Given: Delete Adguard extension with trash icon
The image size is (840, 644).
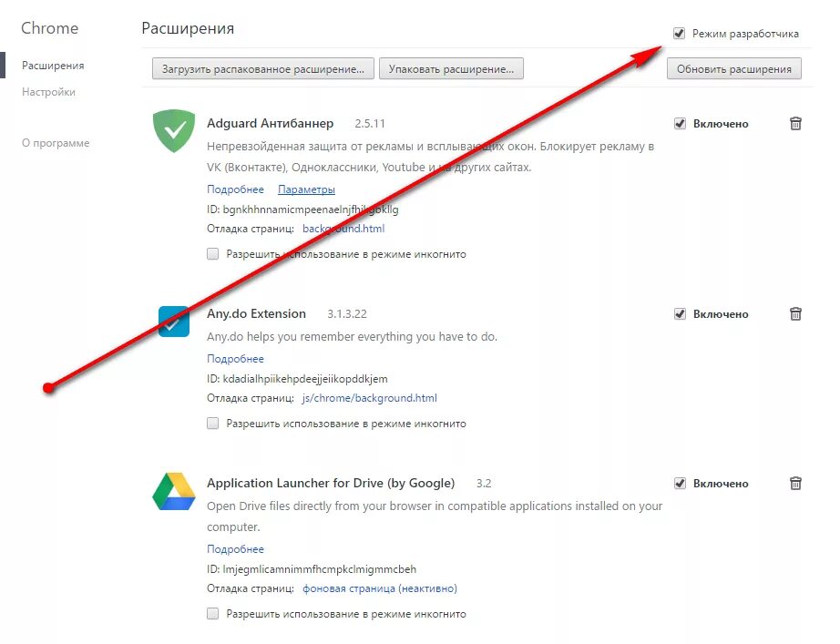Looking at the screenshot, I should (x=795, y=124).
